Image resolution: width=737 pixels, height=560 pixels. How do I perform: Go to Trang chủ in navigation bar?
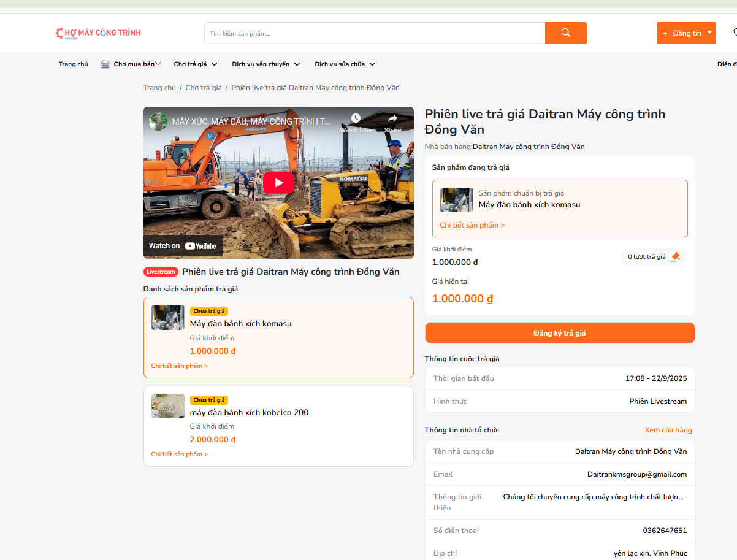[73, 64]
